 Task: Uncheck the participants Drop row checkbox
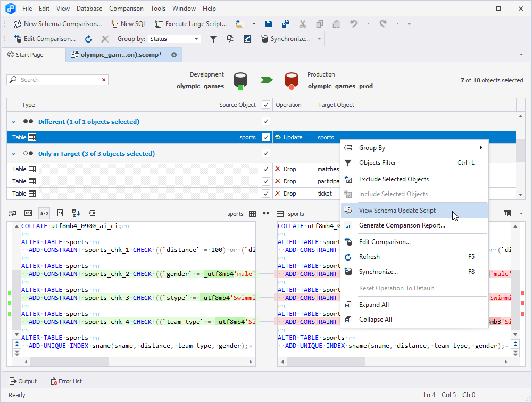coord(266,181)
